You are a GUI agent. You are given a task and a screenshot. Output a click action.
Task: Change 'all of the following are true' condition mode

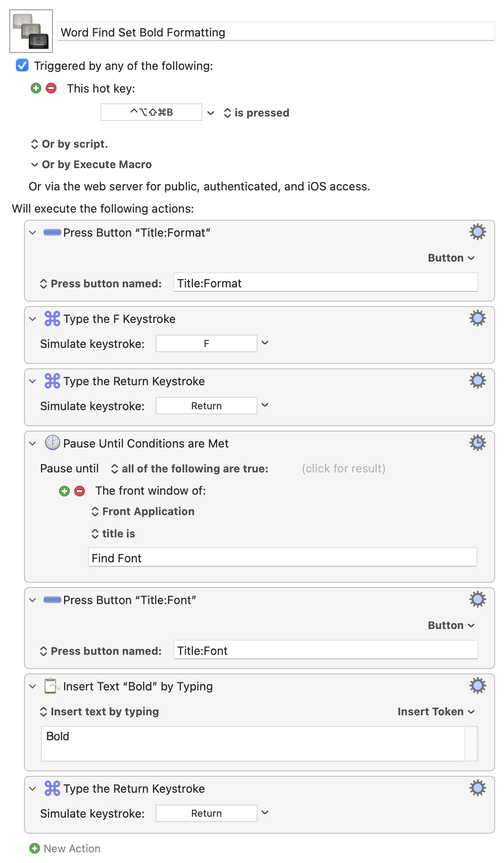coord(190,469)
